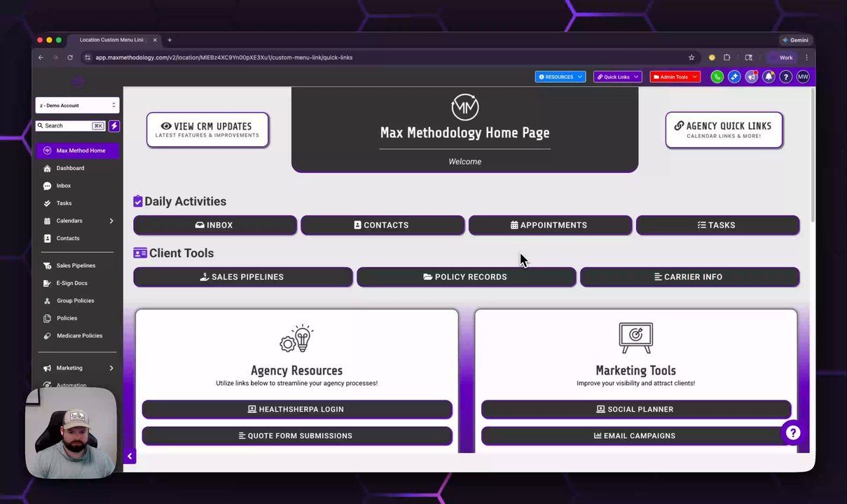
Task: Click the green phone dialer icon
Action: point(717,77)
